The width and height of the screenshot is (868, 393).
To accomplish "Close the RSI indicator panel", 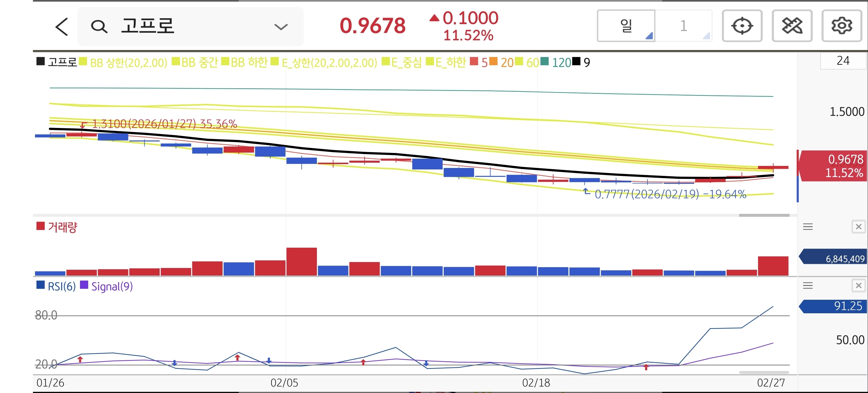I will pyautogui.click(x=858, y=286).
